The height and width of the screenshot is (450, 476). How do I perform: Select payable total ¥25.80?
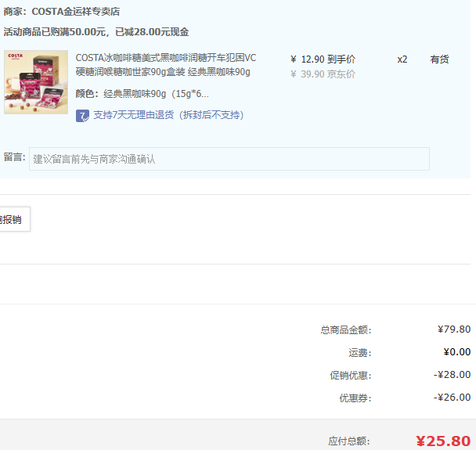(x=443, y=441)
